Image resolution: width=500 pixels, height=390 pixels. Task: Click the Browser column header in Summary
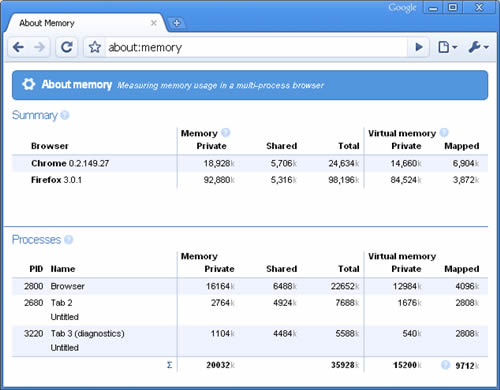point(50,146)
